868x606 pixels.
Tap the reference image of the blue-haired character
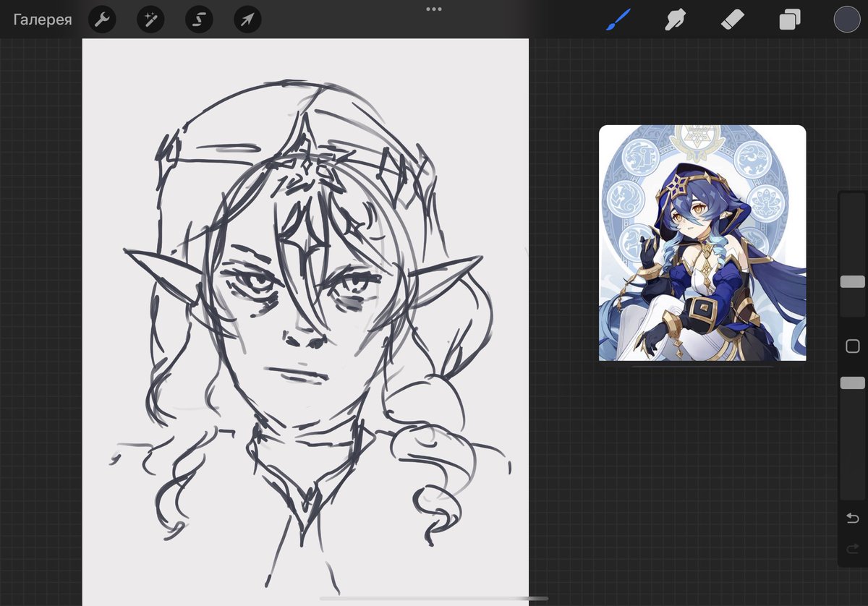coord(702,243)
